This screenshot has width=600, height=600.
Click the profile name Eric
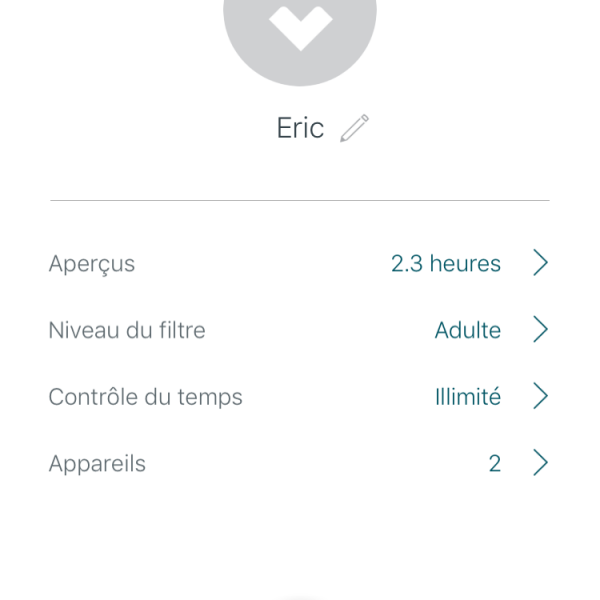(300, 128)
